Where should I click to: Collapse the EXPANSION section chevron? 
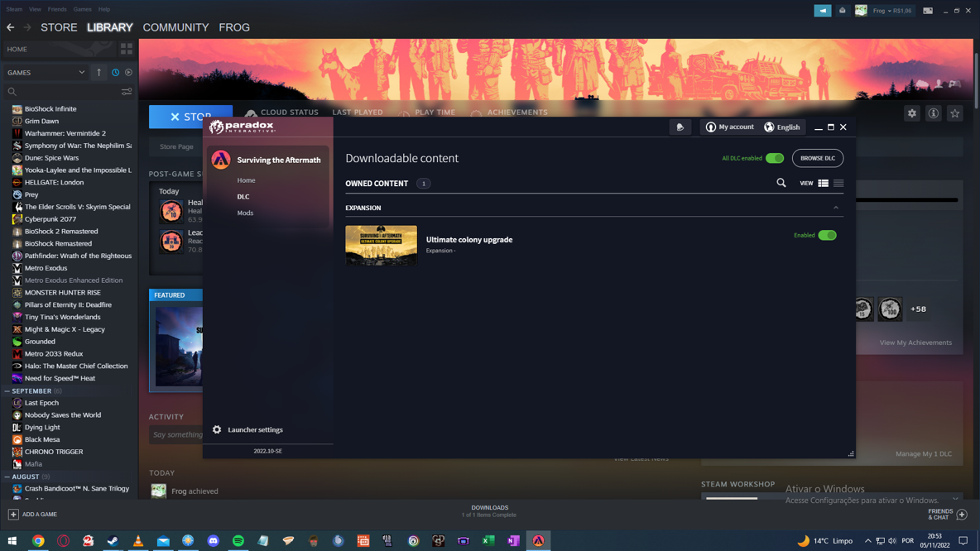pos(836,208)
